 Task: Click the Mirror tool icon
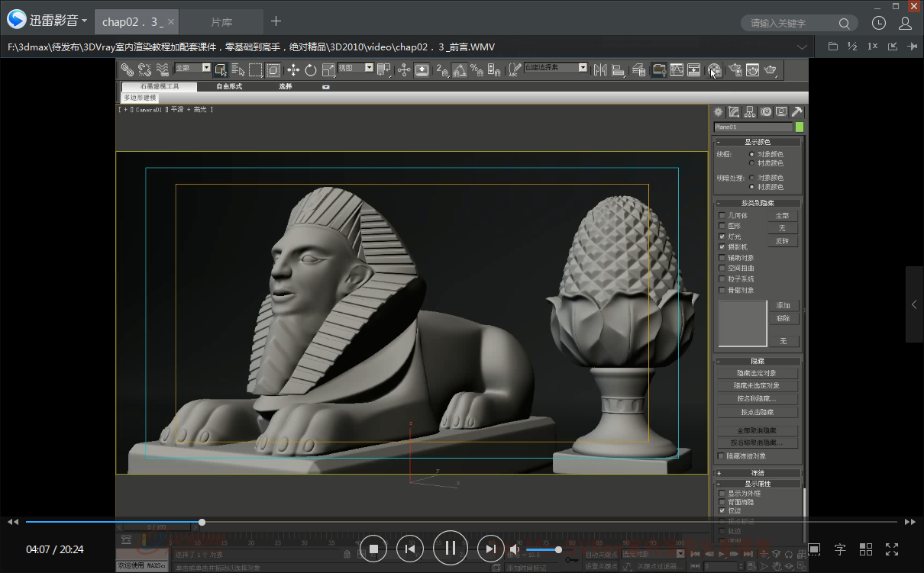tap(600, 70)
